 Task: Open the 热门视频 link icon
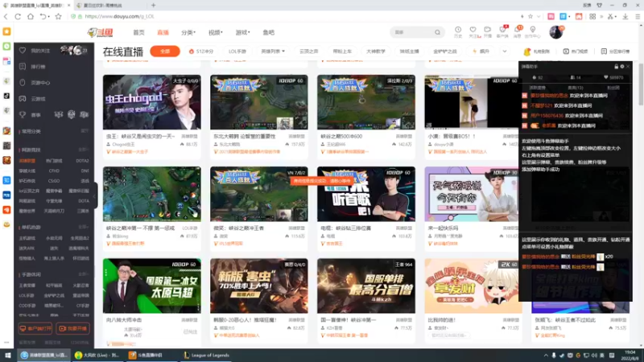coord(566,51)
